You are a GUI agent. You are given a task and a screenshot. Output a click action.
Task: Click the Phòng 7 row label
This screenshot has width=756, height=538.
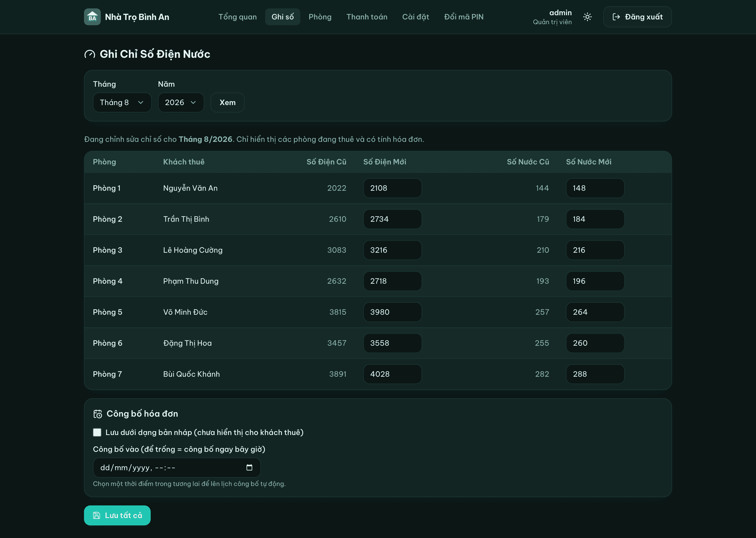point(107,374)
